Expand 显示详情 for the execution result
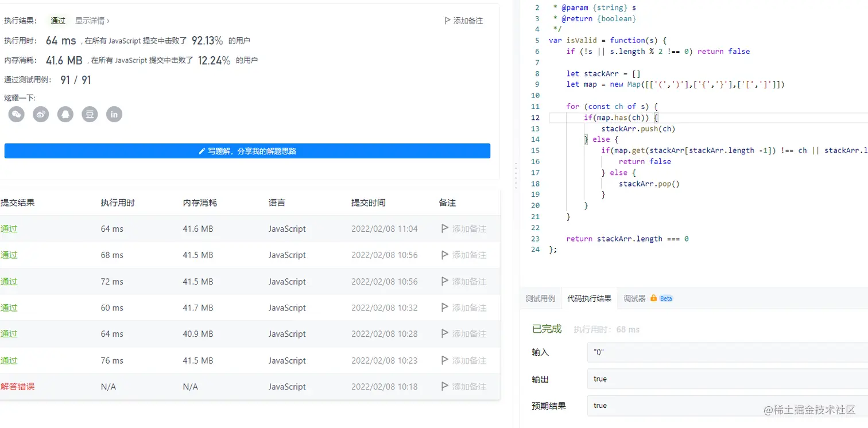This screenshot has width=868, height=428. (92, 21)
